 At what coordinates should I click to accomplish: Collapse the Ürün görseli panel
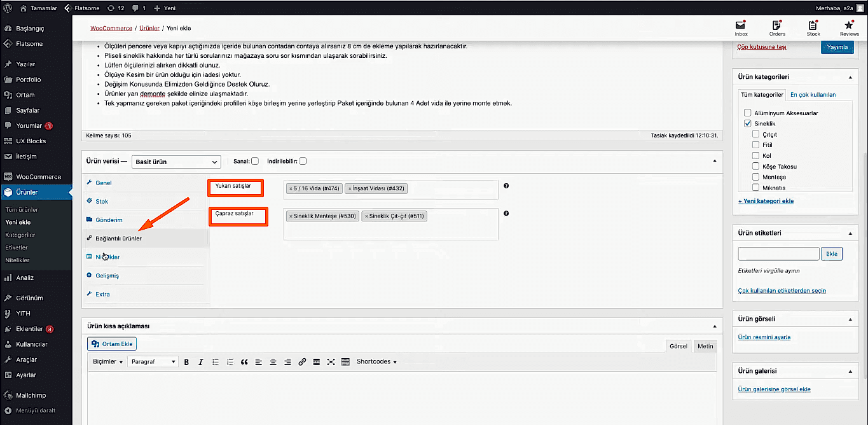pos(850,319)
